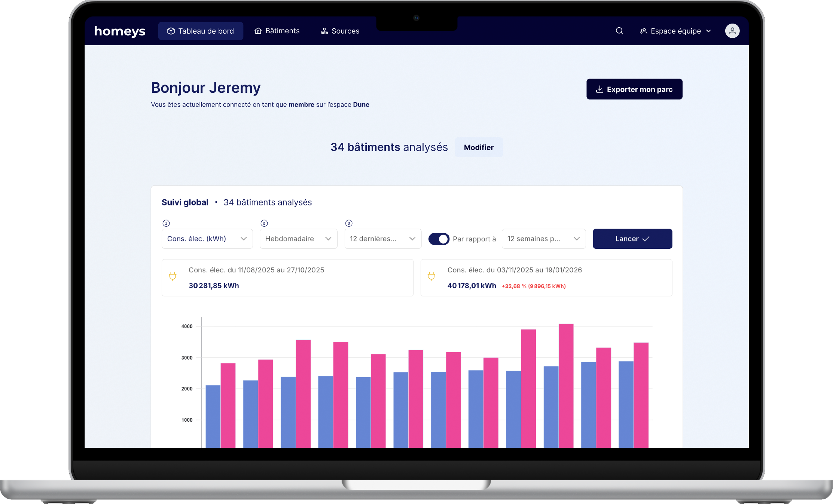
Task: Disable the Par rapport à toggle
Action: pyautogui.click(x=439, y=239)
